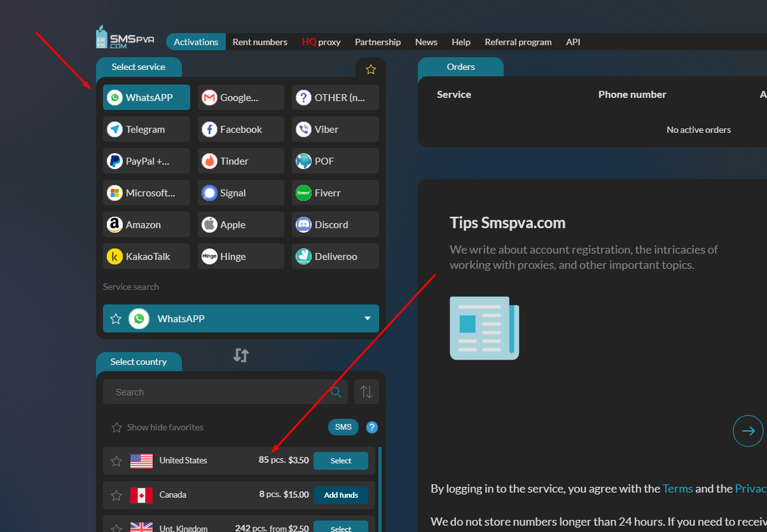Select the Amazon service tile
This screenshot has width=767, height=532.
point(146,224)
